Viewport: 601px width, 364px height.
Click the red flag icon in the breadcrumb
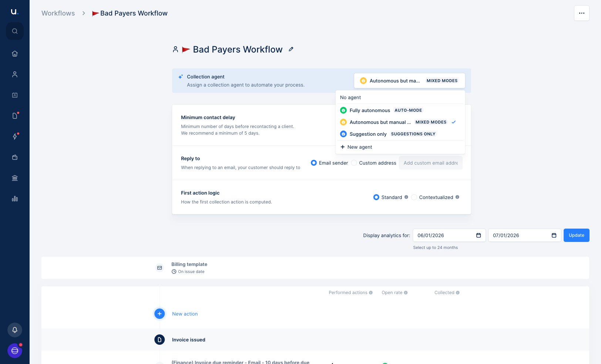point(95,13)
